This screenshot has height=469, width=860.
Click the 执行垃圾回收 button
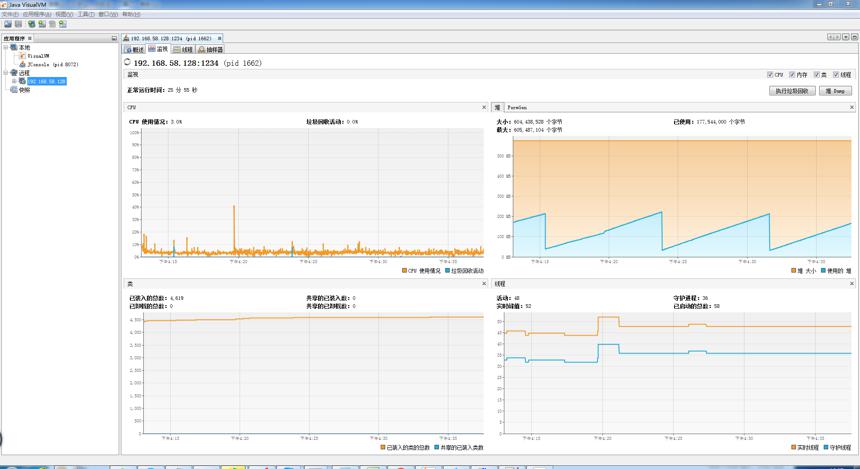pos(792,91)
